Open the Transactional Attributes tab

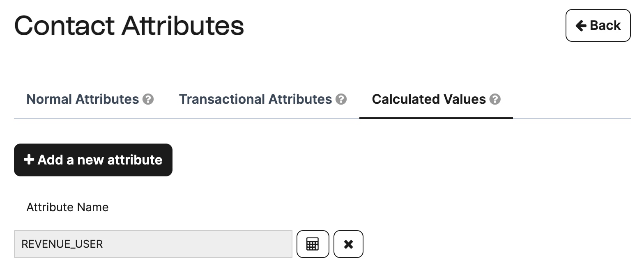263,99
